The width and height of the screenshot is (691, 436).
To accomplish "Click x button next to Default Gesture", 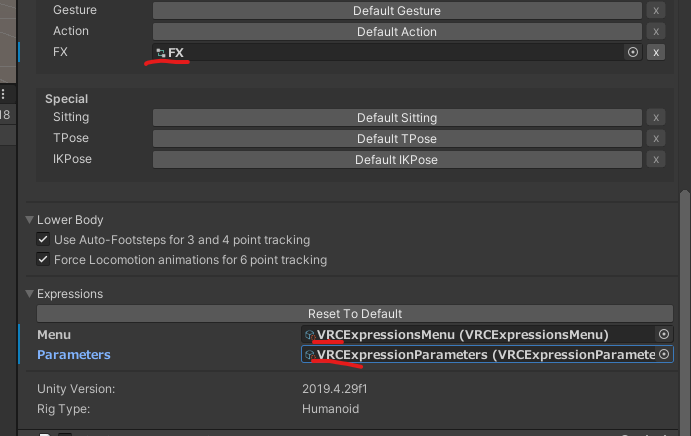I will (656, 11).
